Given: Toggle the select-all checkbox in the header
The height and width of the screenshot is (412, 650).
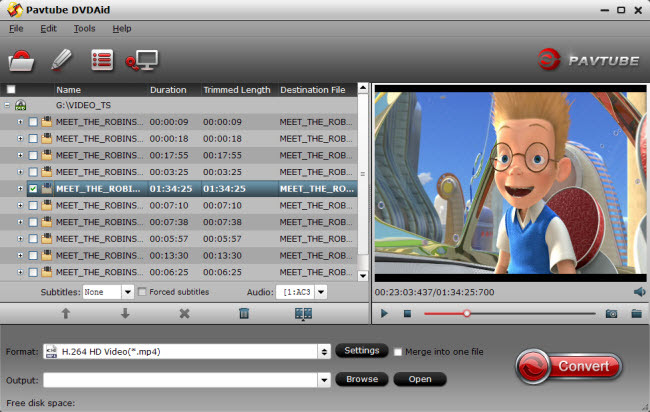Looking at the screenshot, I should coord(11,90).
